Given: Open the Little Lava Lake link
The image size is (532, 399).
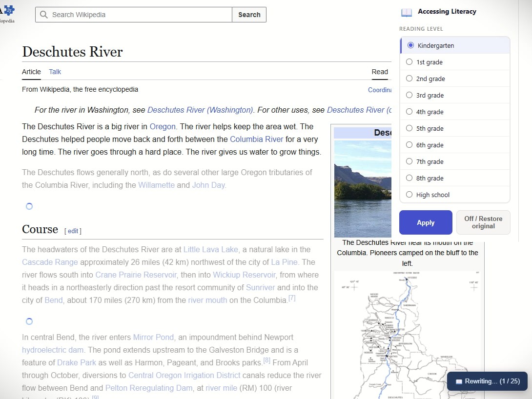Looking at the screenshot, I should pyautogui.click(x=211, y=250).
